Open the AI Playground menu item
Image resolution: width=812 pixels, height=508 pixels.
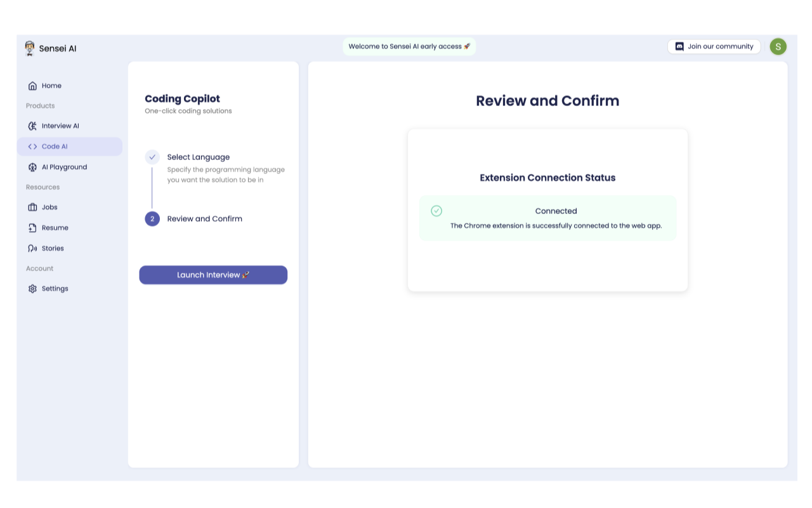[64, 167]
